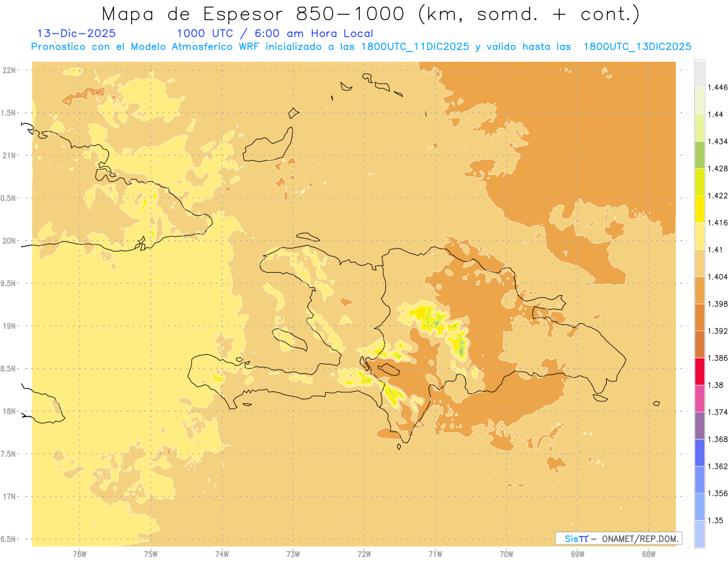Click the green colorbar segment between 1.428 and 1.434
This screenshot has height=562, width=728.
pos(699,155)
